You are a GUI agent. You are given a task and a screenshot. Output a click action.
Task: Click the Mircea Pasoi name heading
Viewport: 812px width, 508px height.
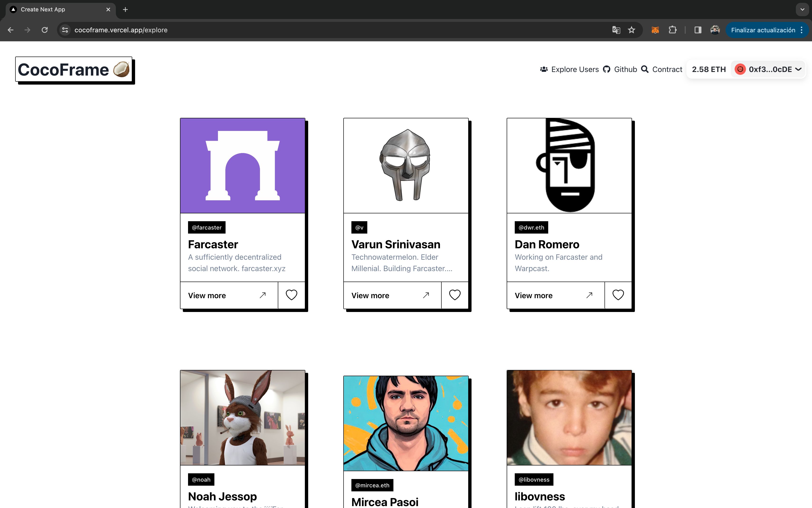(x=385, y=502)
